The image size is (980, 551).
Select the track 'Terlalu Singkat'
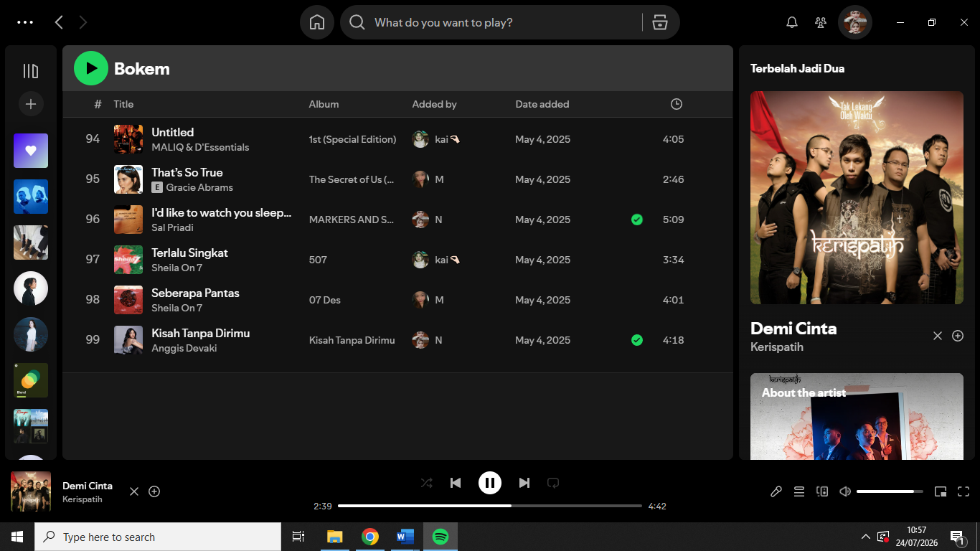[x=189, y=253]
